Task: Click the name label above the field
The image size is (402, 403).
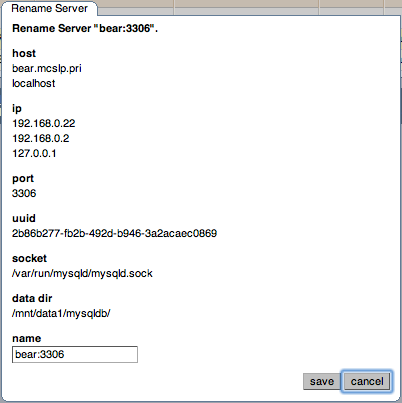Action: coord(27,338)
